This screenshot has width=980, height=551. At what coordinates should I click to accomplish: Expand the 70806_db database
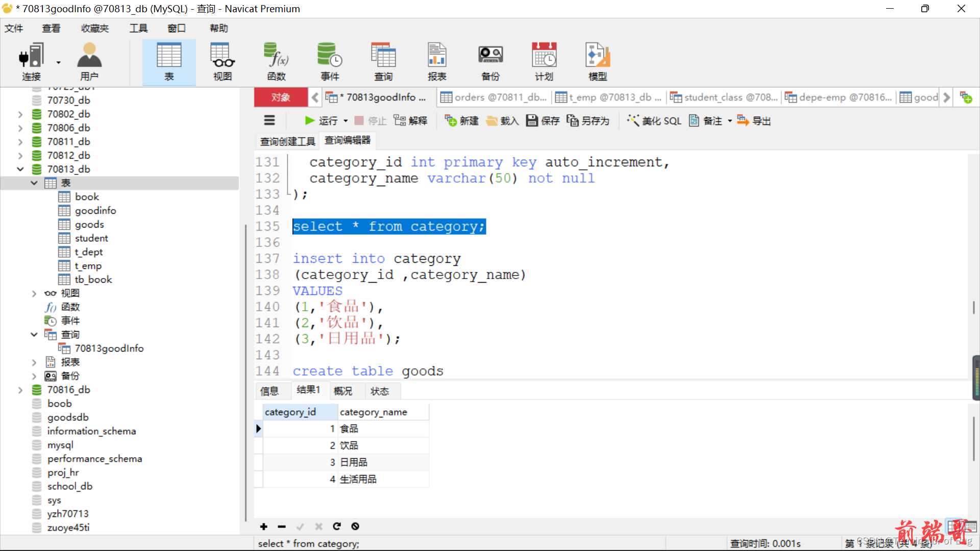20,128
